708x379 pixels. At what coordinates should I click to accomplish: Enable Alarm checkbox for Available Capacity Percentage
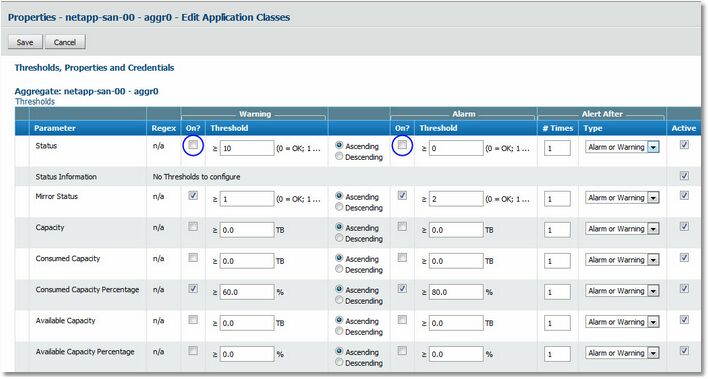[402, 351]
